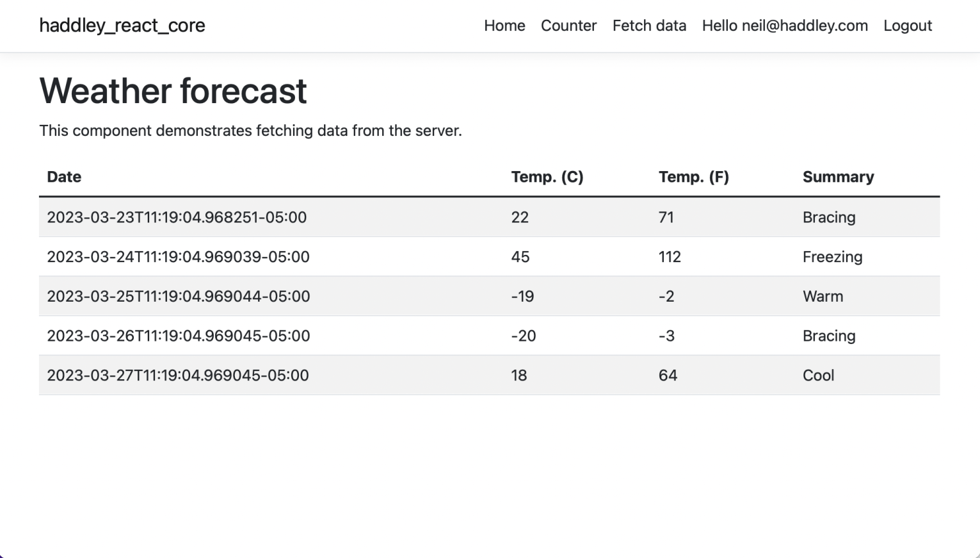This screenshot has height=558, width=980.
Task: Select the 2023-03-24 date cell
Action: click(178, 257)
